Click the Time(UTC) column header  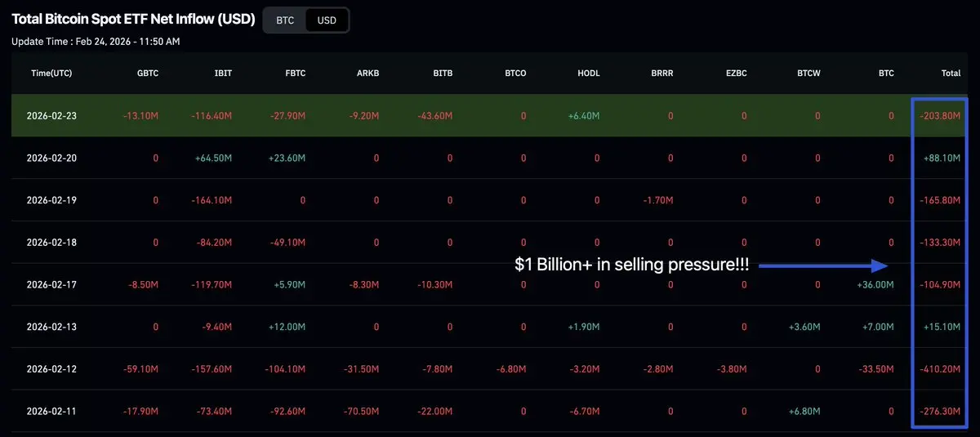point(51,74)
